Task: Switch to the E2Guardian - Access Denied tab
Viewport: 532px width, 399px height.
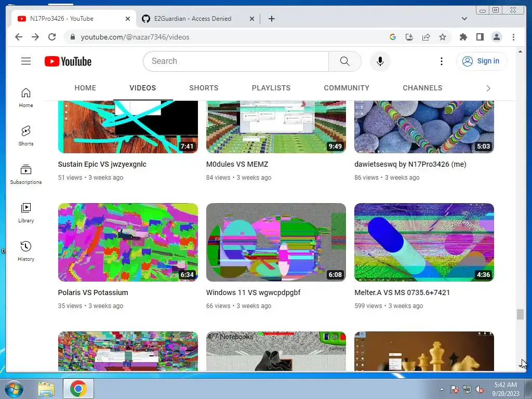Action: point(198,19)
